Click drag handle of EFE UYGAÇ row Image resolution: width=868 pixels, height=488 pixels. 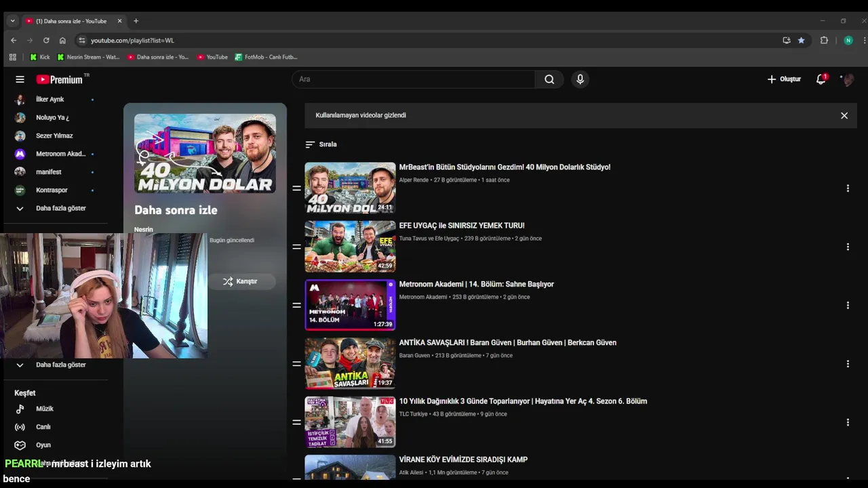tap(296, 247)
